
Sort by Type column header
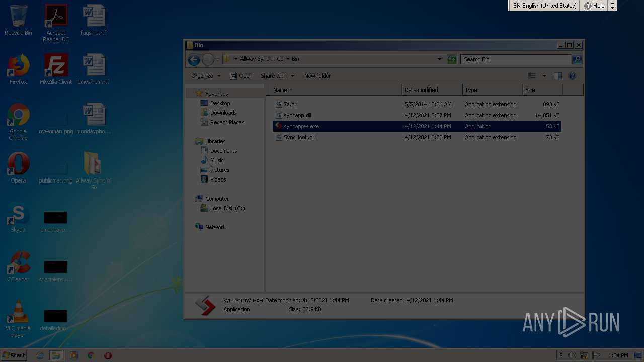[x=493, y=90]
